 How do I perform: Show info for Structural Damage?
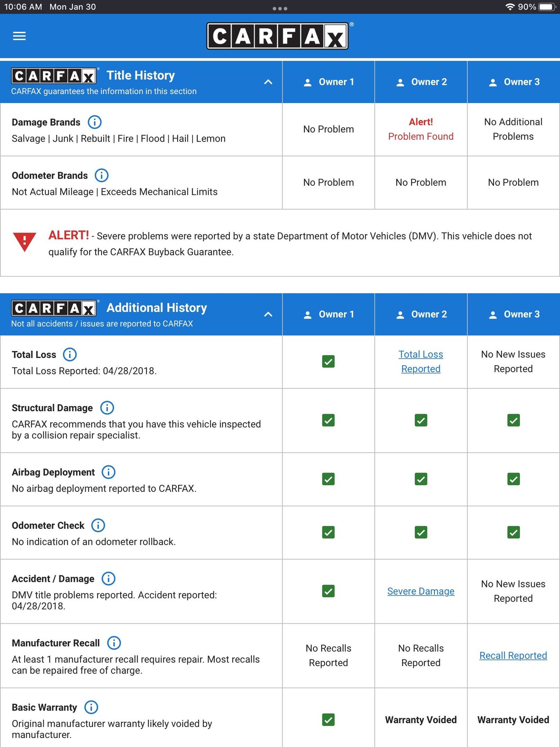(x=107, y=407)
